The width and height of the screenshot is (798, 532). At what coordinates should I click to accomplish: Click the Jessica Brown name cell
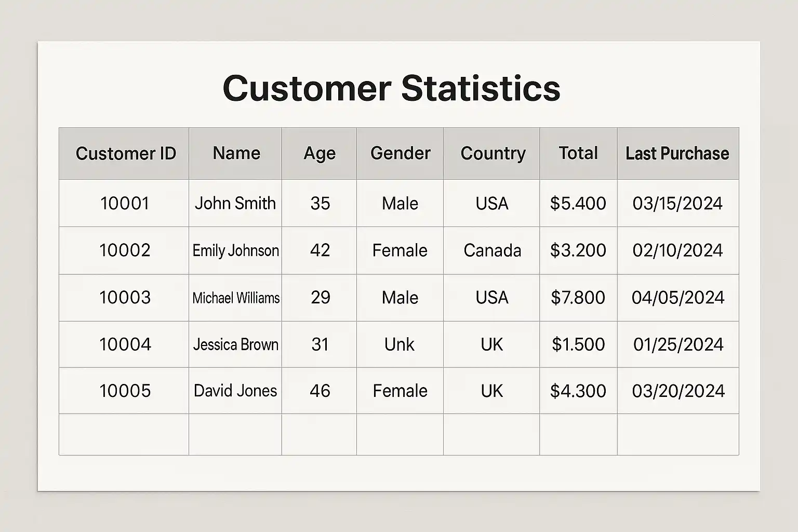[235, 344]
